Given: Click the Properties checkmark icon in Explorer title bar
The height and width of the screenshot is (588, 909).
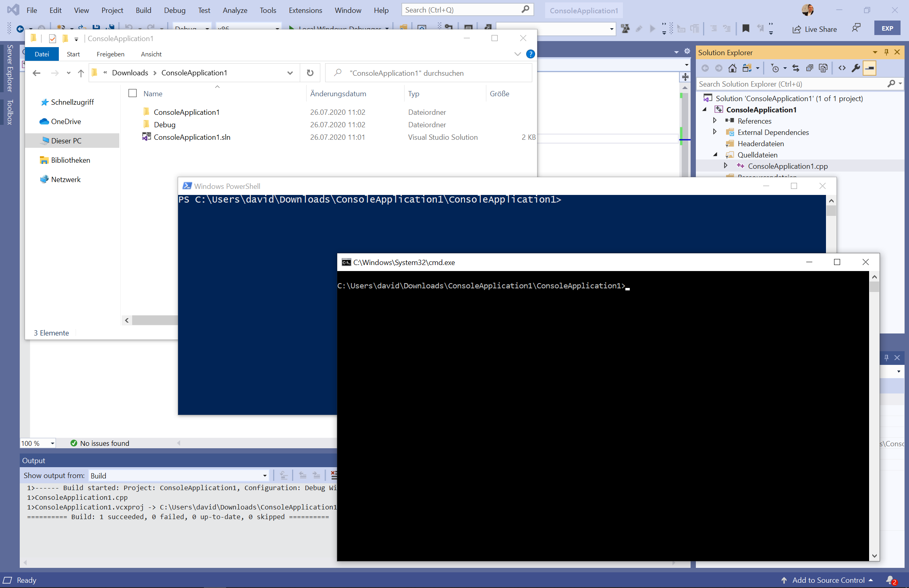Looking at the screenshot, I should [x=52, y=39].
